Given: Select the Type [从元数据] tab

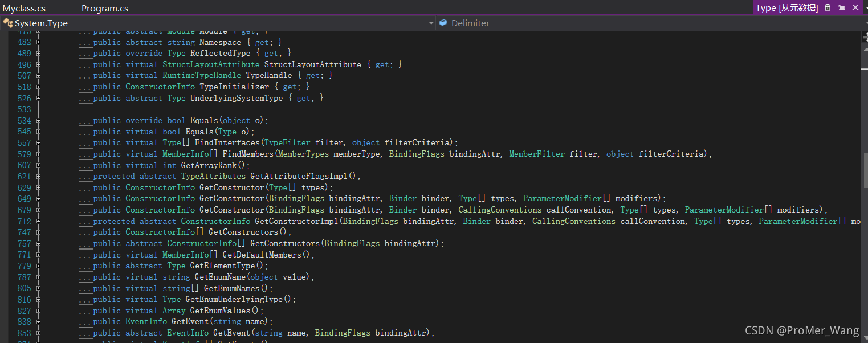Looking at the screenshot, I should click(x=787, y=7).
